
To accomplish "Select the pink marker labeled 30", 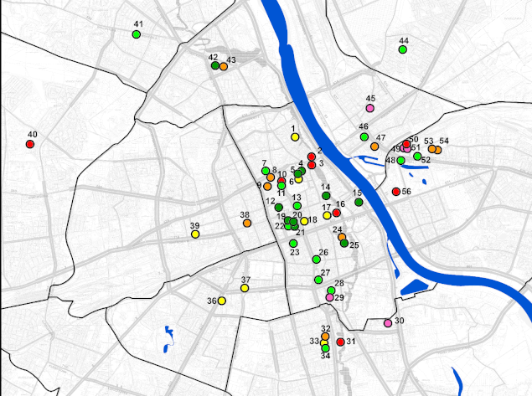I will [x=388, y=323].
